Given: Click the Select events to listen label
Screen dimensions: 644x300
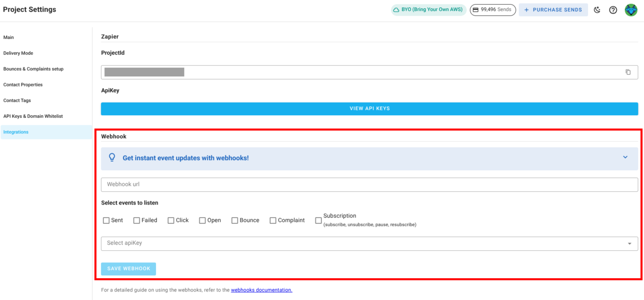Looking at the screenshot, I should [129, 203].
